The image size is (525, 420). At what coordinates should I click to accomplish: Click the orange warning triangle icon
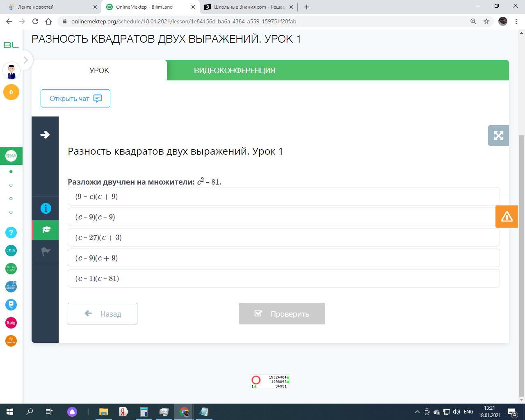(507, 217)
